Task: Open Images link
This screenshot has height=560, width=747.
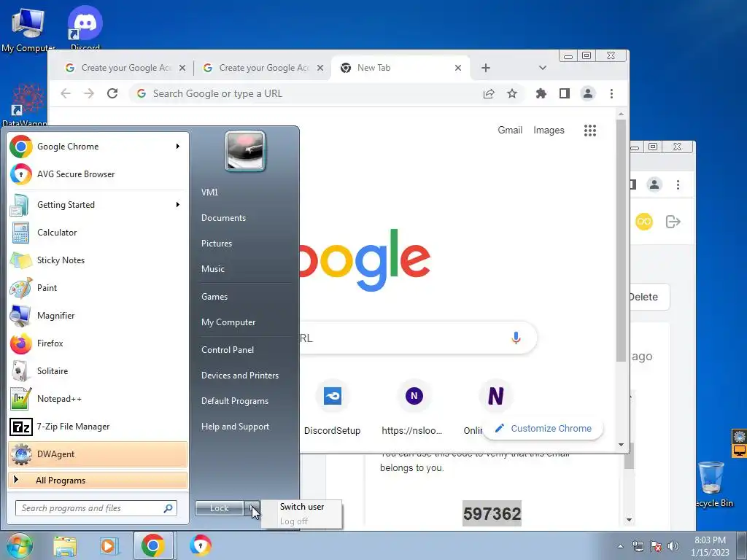Action: point(549,130)
